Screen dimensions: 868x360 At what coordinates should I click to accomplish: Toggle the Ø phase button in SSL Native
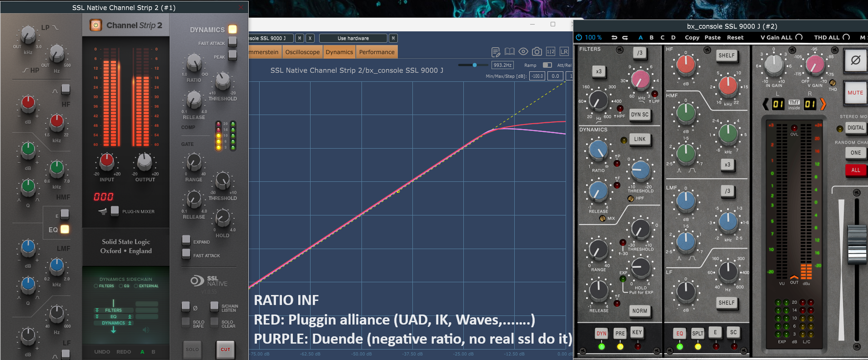pyautogui.click(x=186, y=306)
